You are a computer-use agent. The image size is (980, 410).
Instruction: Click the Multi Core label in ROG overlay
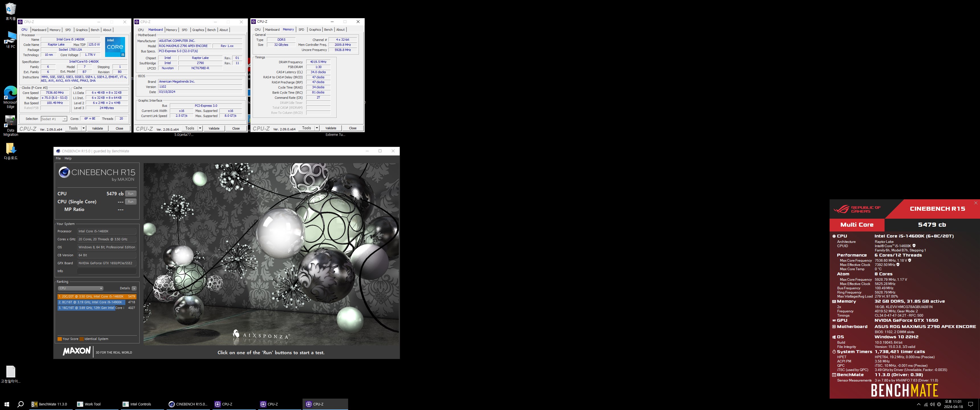[857, 224]
